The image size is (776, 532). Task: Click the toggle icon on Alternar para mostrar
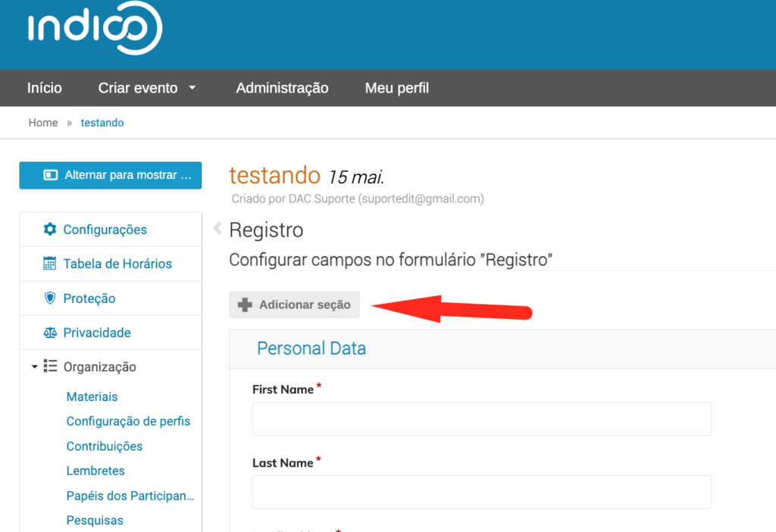(51, 175)
